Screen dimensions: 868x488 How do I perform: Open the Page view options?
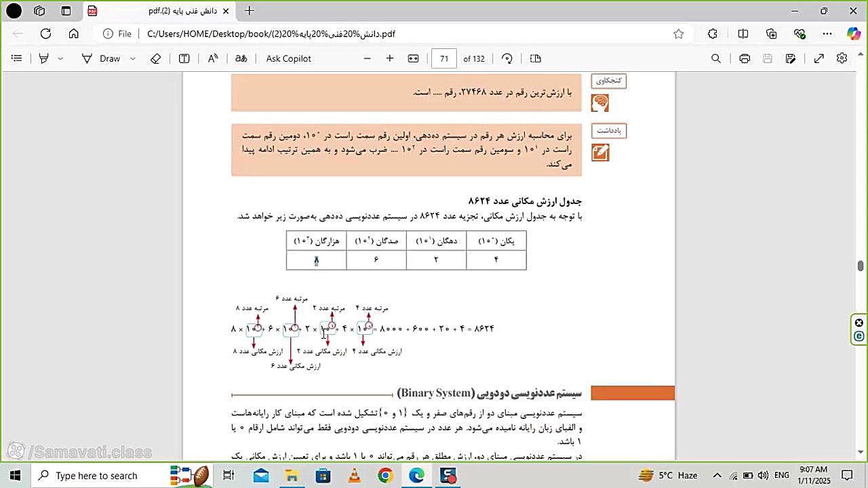pos(536,58)
